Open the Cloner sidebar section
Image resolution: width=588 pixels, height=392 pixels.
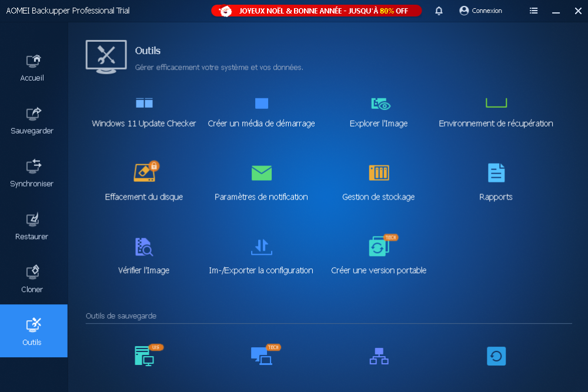pyautogui.click(x=33, y=279)
